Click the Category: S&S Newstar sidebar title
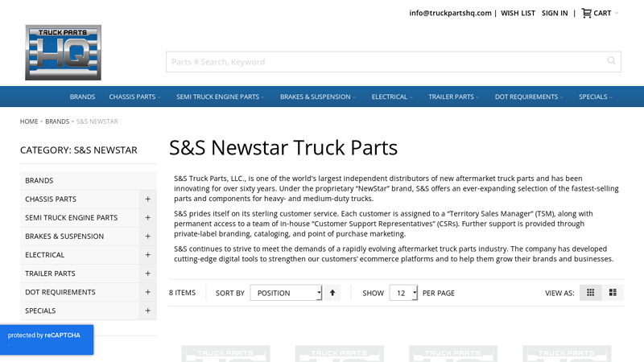 (78, 150)
